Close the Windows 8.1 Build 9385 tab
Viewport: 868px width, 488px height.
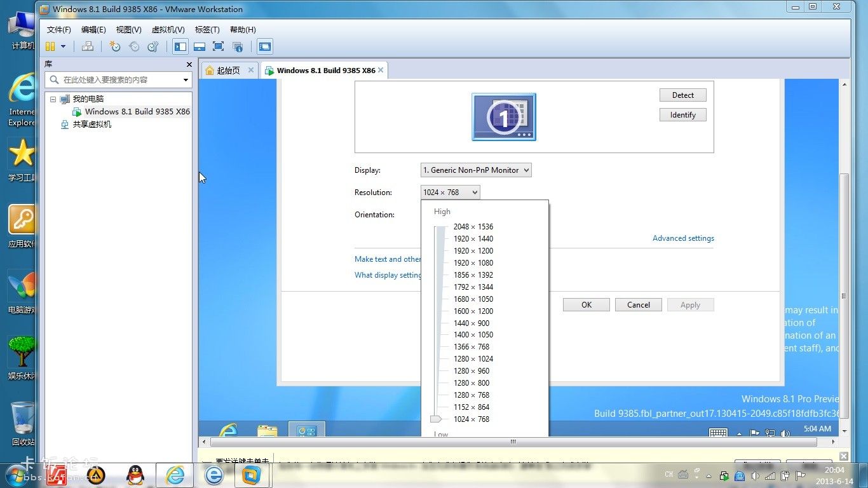381,70
